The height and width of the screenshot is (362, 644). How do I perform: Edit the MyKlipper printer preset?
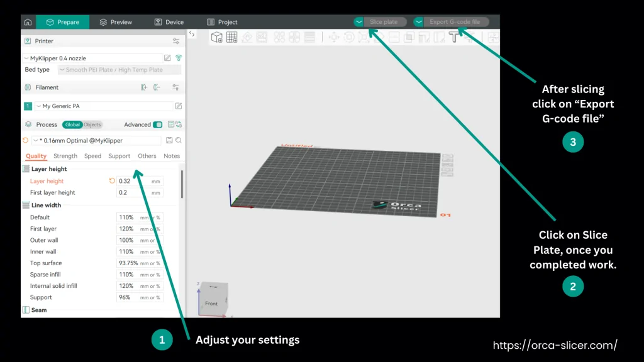coord(167,58)
